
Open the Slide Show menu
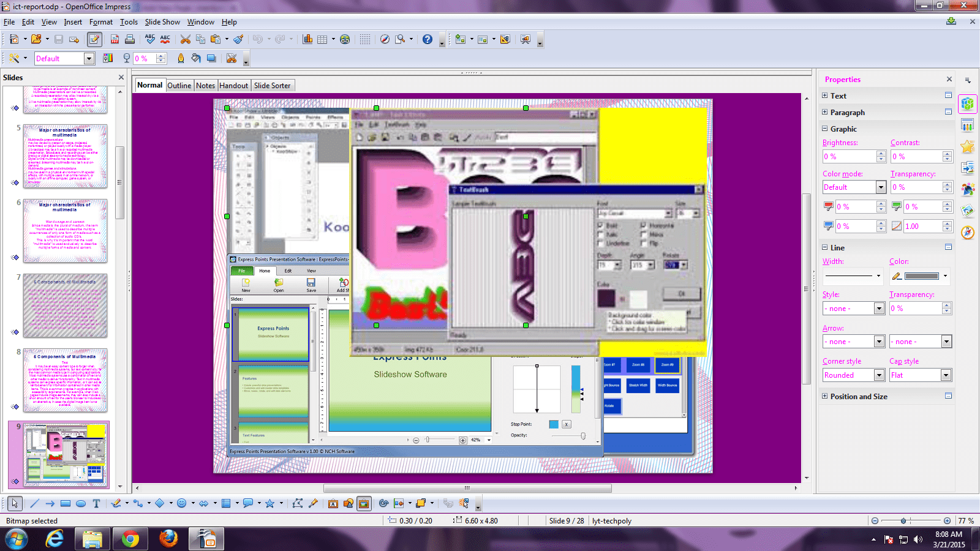point(162,22)
